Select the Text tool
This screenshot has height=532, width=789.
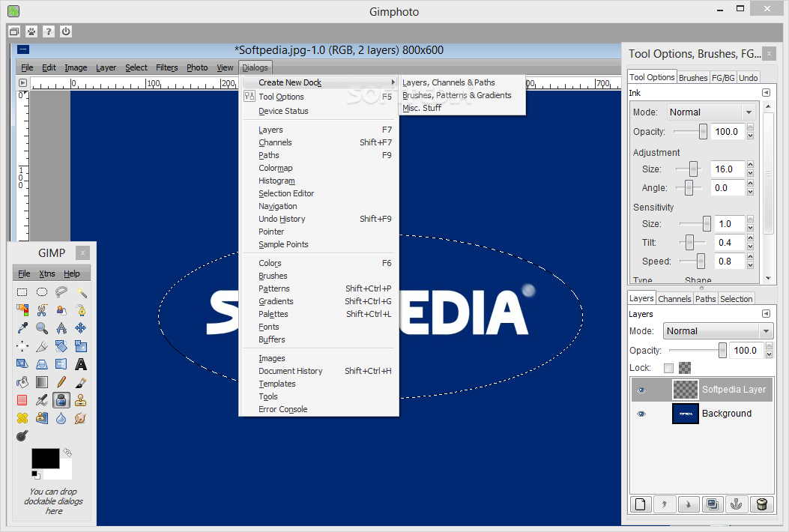click(x=81, y=364)
